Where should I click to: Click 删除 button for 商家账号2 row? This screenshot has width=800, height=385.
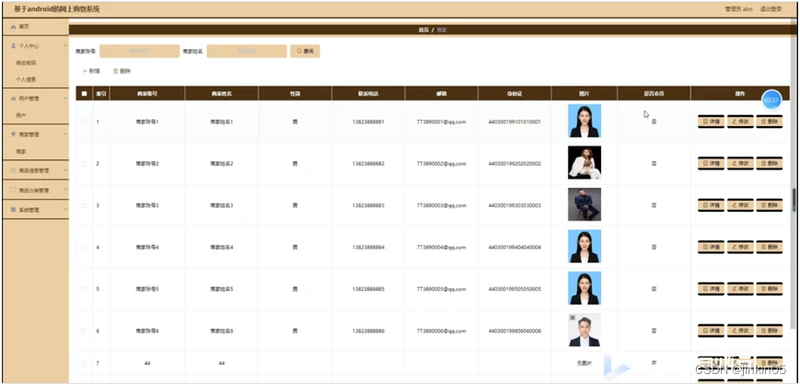click(769, 164)
